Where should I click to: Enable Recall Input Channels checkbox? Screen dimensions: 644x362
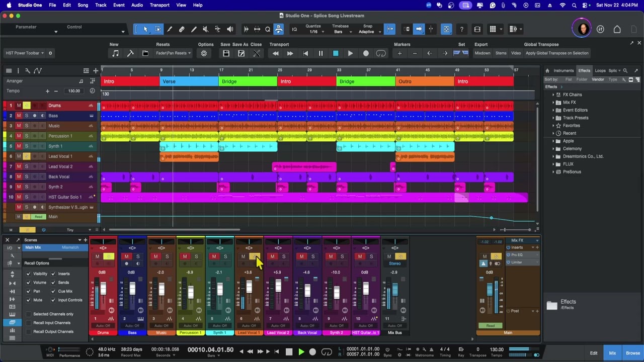pyautogui.click(x=28, y=323)
